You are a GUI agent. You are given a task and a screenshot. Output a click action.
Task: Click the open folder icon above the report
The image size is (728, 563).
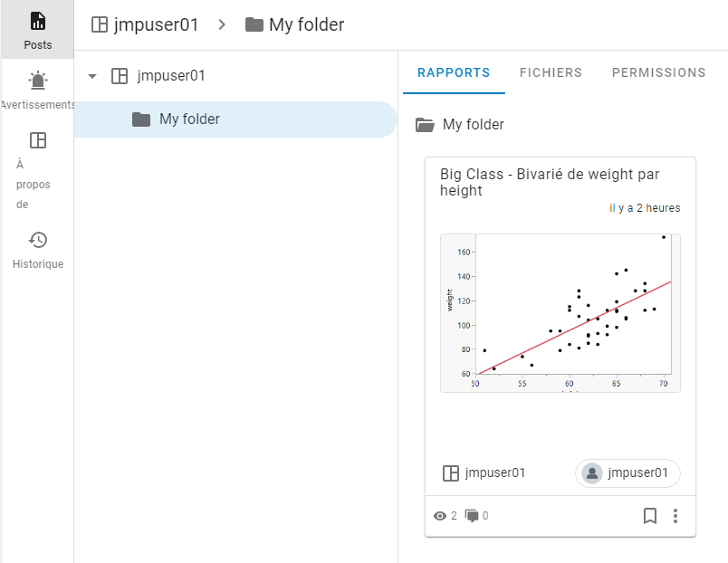[x=424, y=125]
